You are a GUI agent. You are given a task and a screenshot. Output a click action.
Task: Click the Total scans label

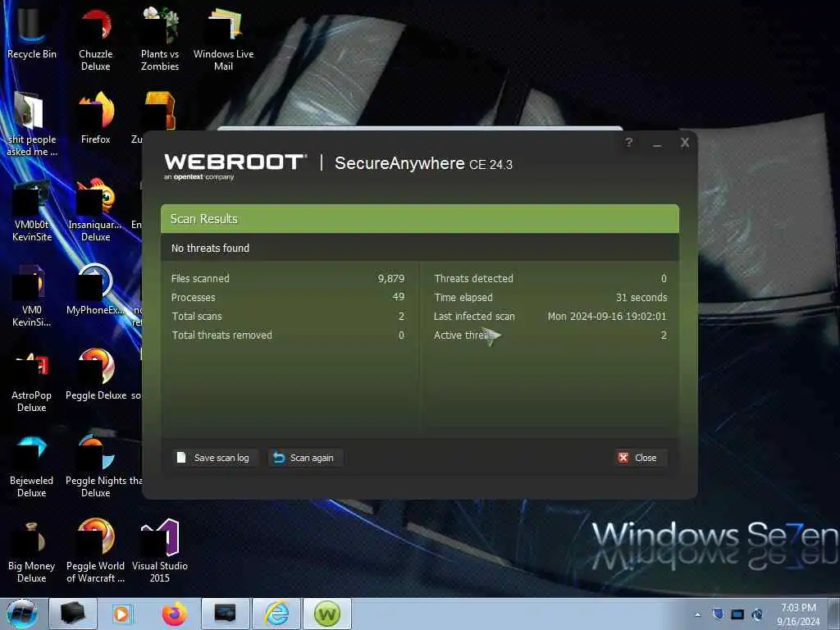(x=197, y=316)
